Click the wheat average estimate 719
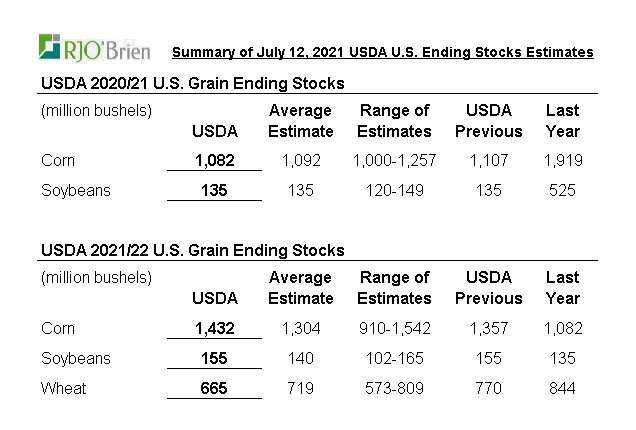The image size is (636, 430). pyautogui.click(x=300, y=388)
